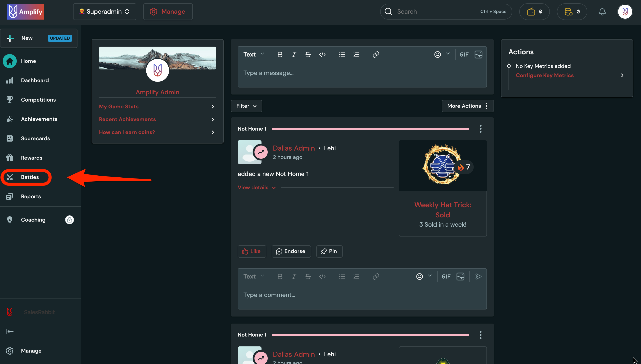Click the Not Home 1 progress bar
641x364 pixels.
click(x=370, y=129)
